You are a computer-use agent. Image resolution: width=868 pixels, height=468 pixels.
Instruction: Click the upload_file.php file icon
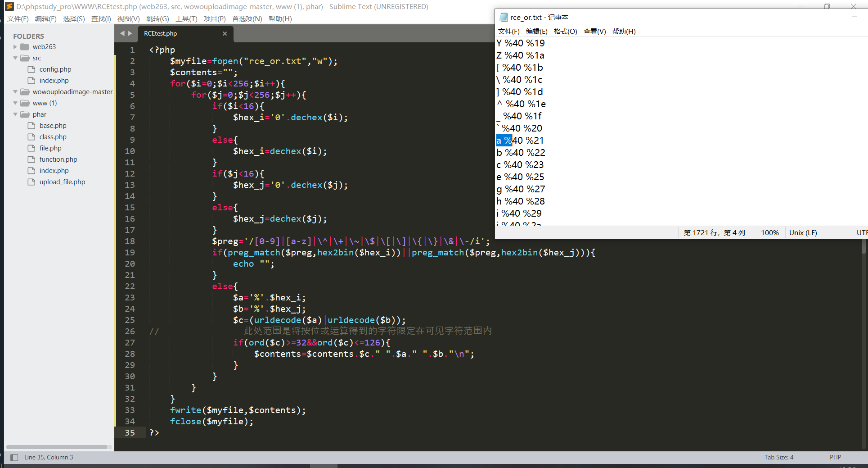[x=31, y=182]
